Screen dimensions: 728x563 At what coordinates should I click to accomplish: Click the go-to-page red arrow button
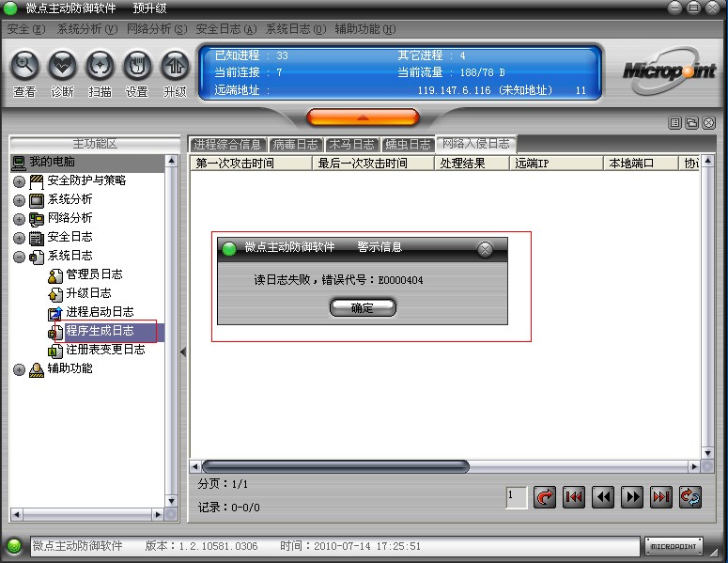(545, 497)
